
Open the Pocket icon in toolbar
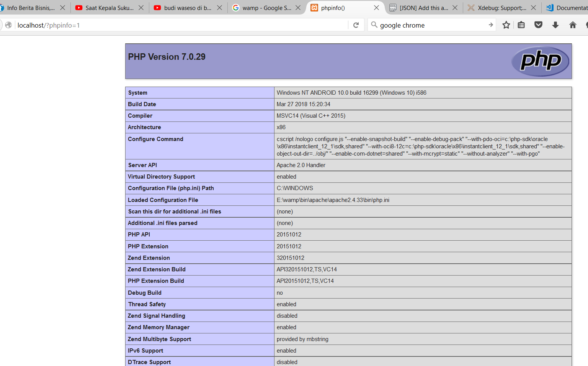(538, 25)
